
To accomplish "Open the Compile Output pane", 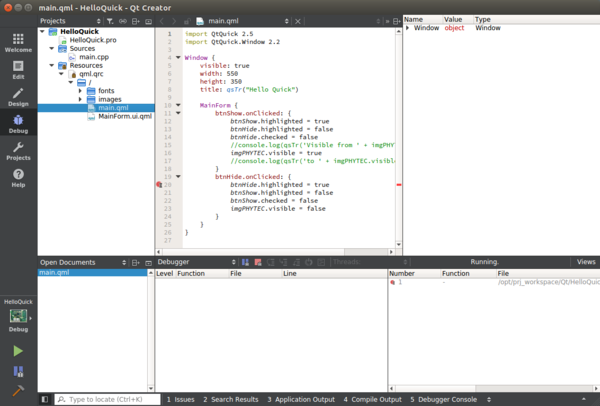I will point(373,399).
